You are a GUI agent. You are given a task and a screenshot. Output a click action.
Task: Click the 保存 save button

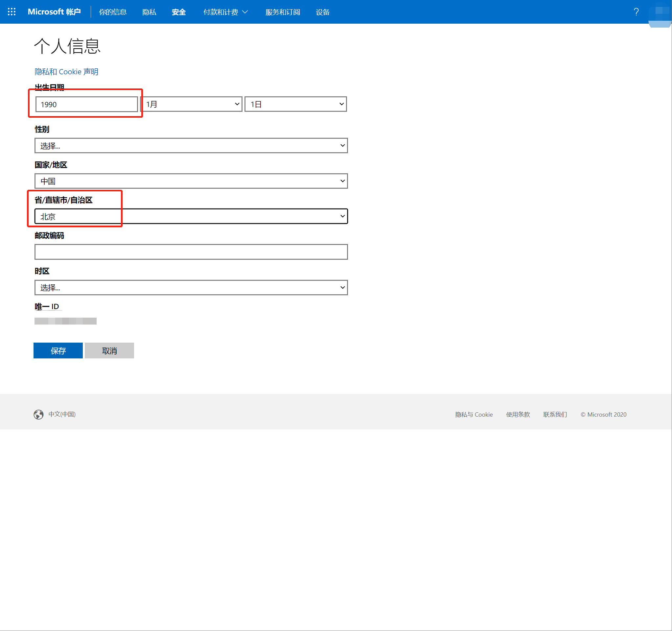[x=58, y=351]
